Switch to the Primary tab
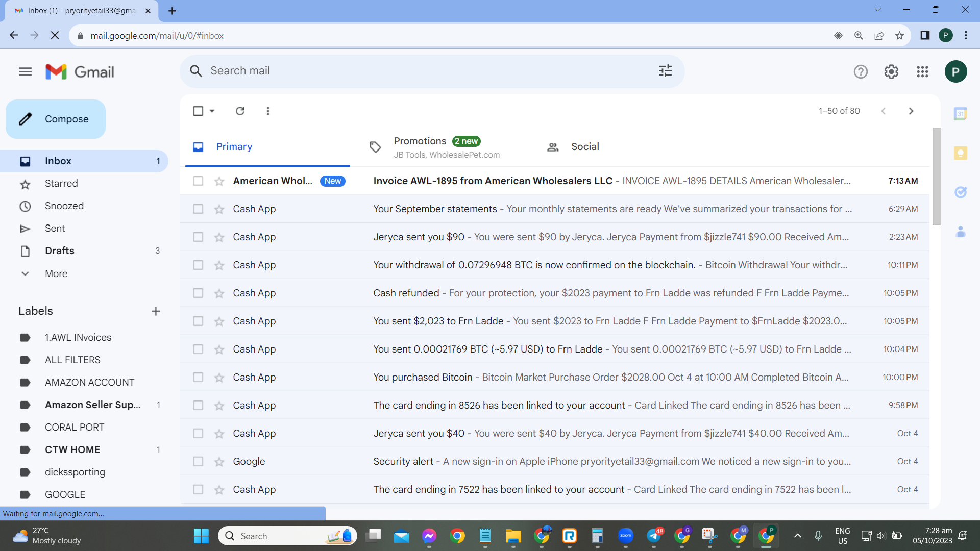The width and height of the screenshot is (980, 551). click(x=267, y=147)
